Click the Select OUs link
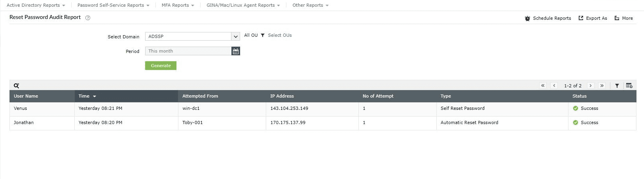 [x=280, y=35]
